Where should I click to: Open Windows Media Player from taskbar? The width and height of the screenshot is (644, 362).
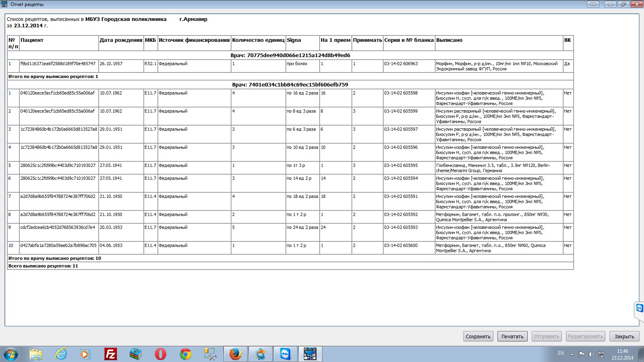tap(85, 354)
